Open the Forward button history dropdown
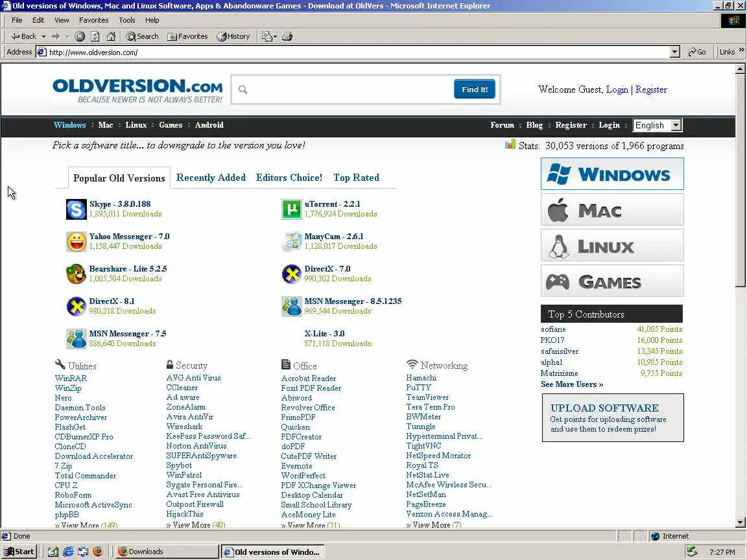747x560 pixels. [x=67, y=36]
